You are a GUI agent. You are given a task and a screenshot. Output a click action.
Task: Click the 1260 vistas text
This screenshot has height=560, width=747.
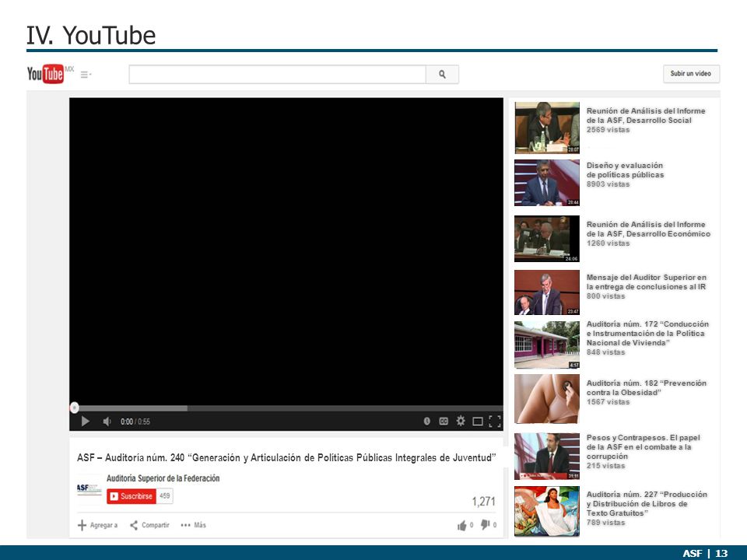click(x=608, y=243)
